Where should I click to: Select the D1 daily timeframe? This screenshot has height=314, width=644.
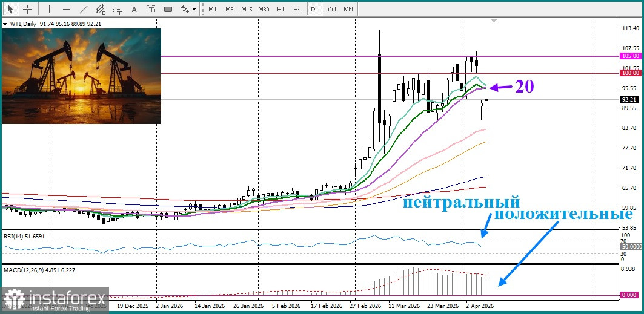pos(314,9)
